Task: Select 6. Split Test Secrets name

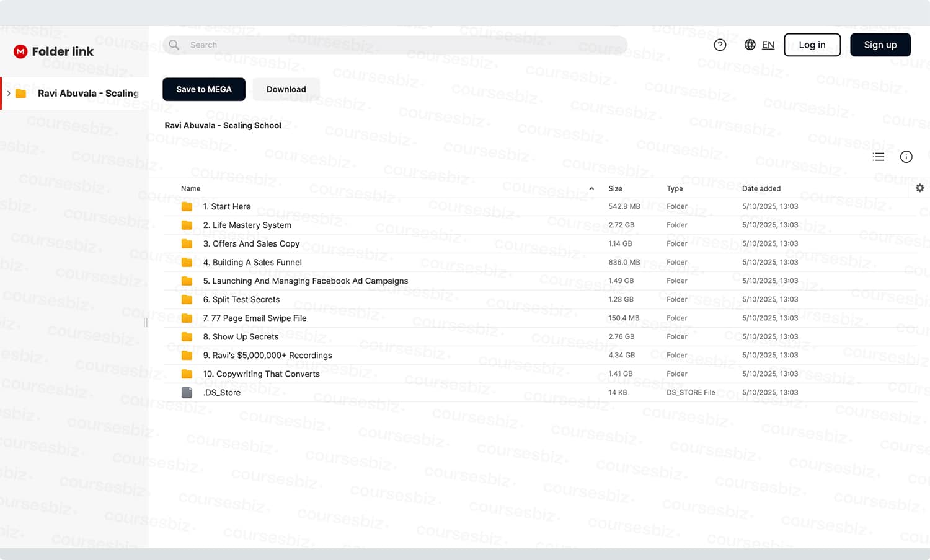Action: click(241, 299)
